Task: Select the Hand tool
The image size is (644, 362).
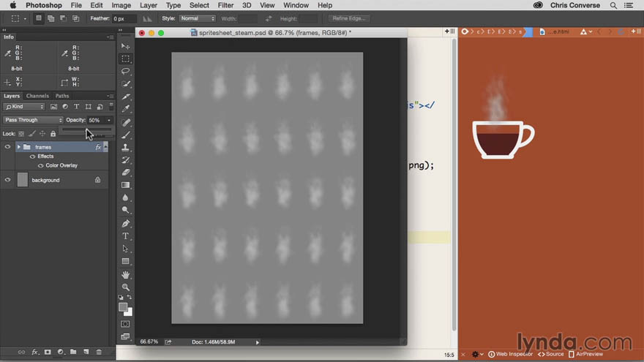Action: pyautogui.click(x=126, y=274)
